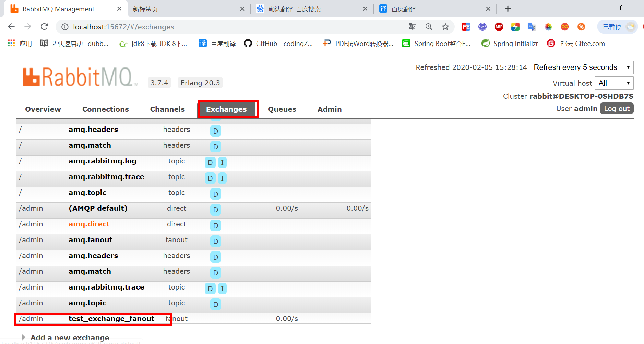Open the Spring Initializr bookmark
The image size is (644, 344).
click(510, 44)
